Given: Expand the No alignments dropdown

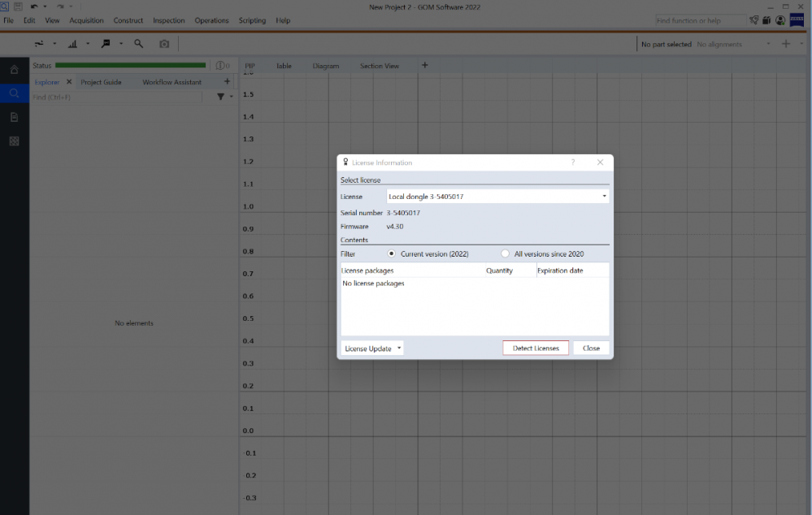Looking at the screenshot, I should tap(768, 45).
